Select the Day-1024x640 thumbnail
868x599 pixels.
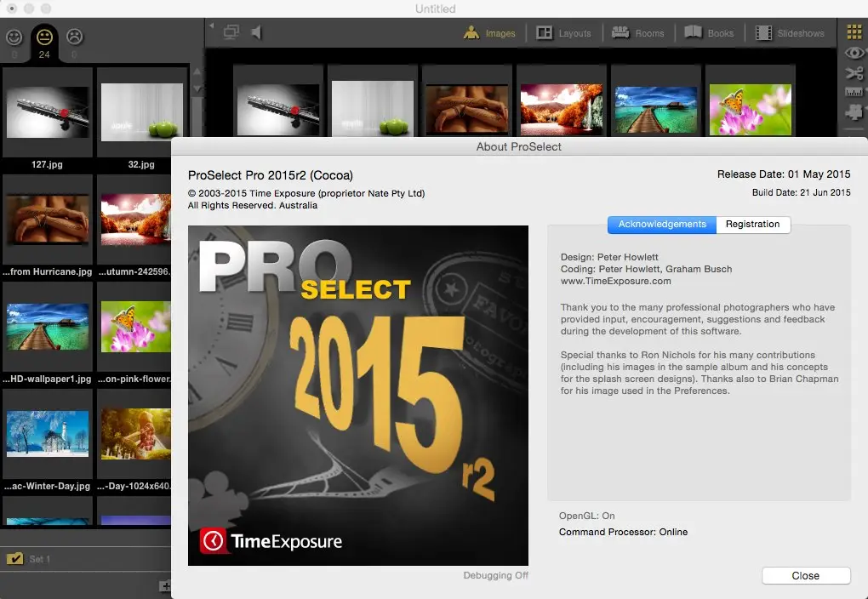(135, 433)
